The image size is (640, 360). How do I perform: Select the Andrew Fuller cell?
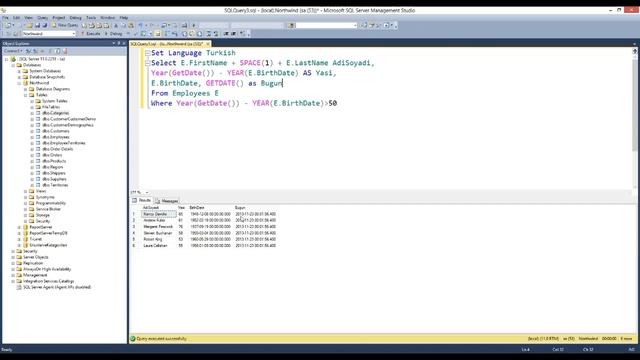159,220
